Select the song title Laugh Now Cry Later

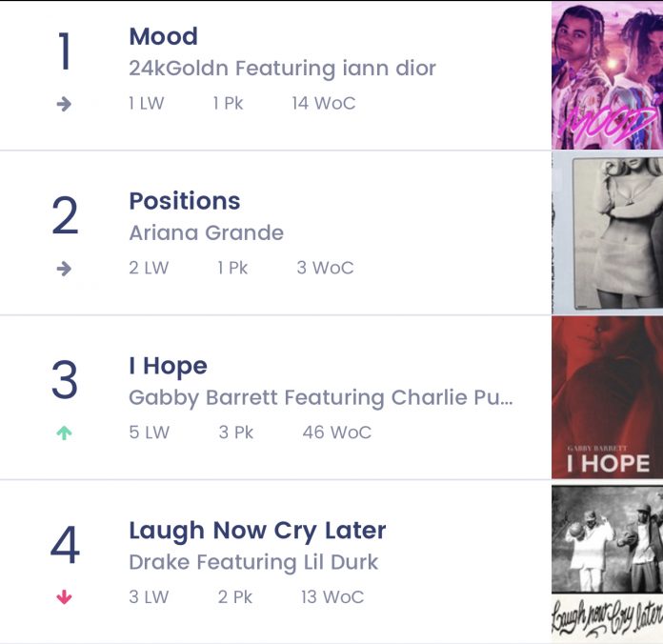(x=257, y=531)
